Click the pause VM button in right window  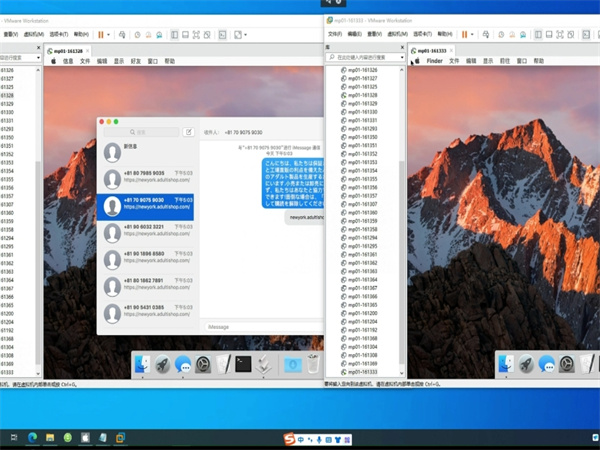tap(463, 35)
